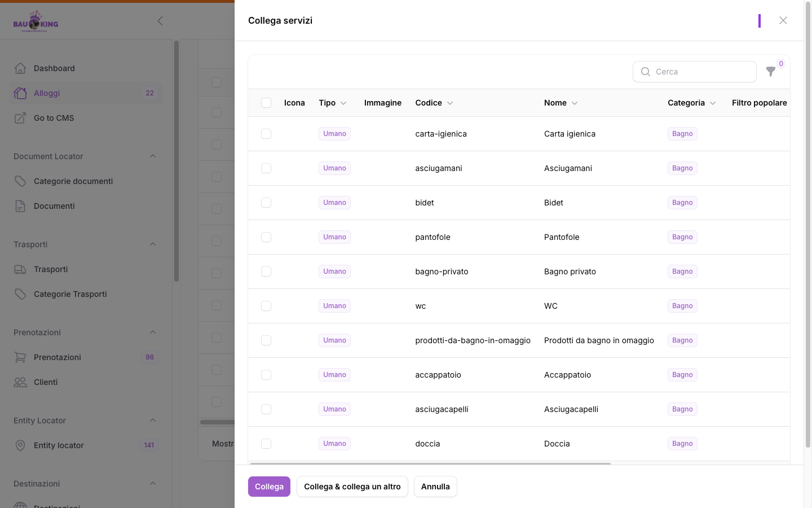Open the Nome column sort chevron

pos(575,103)
